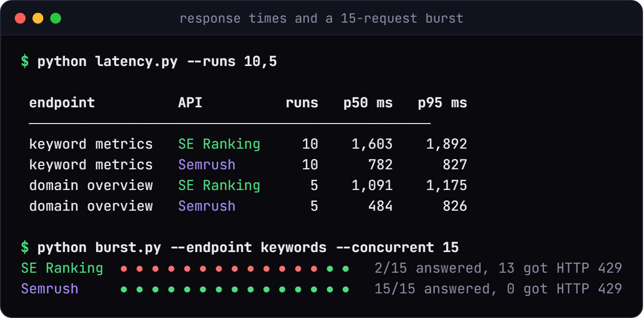Click the green maximize window button
Screen dimensions: 644x318
tap(56, 18)
